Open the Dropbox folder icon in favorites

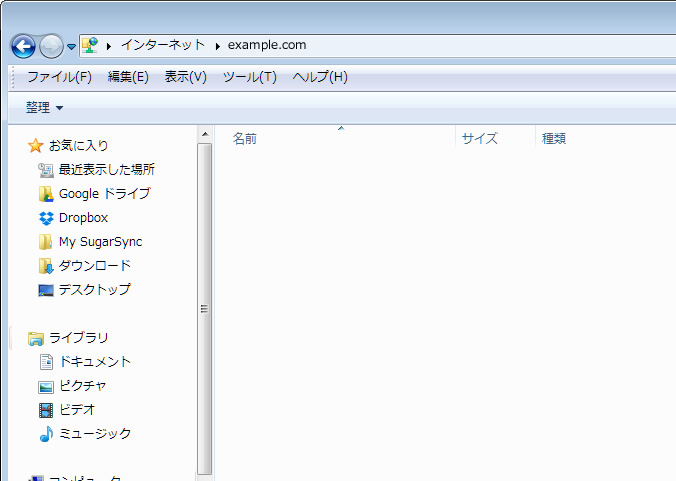tap(45, 218)
